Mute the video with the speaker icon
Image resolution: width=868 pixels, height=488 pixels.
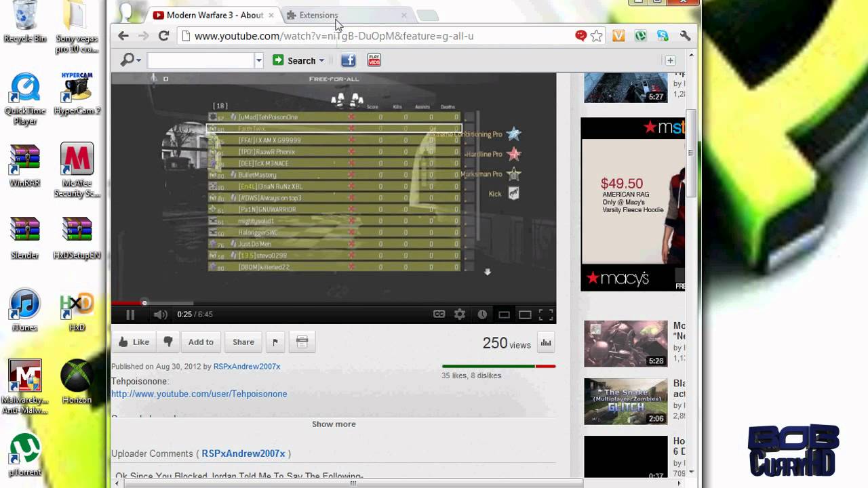click(160, 314)
